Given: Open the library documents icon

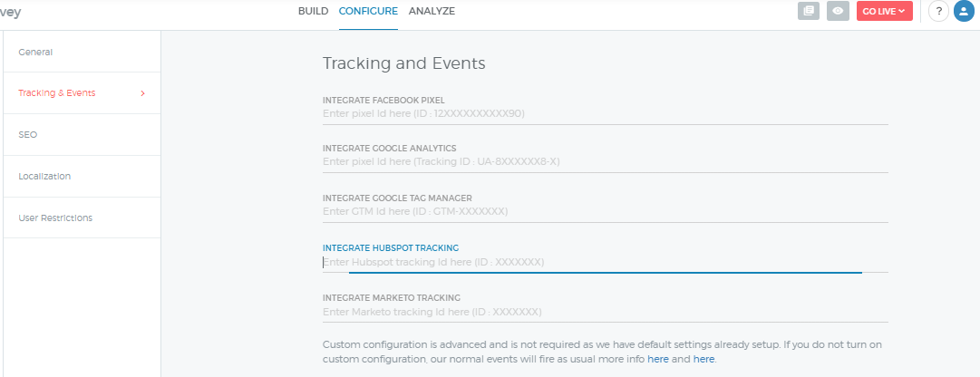Looking at the screenshot, I should click(808, 11).
